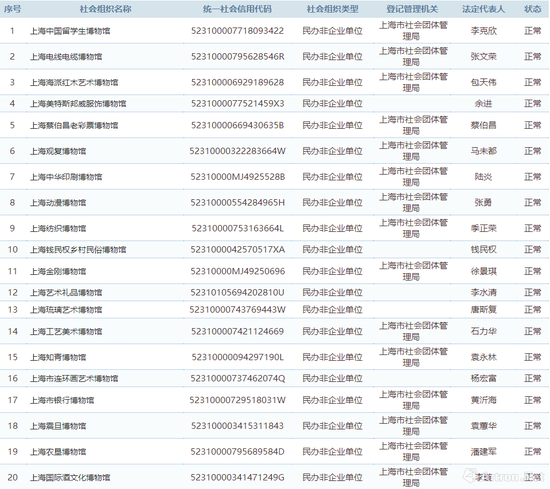Click credit code 52310000322283664W

tap(237, 151)
